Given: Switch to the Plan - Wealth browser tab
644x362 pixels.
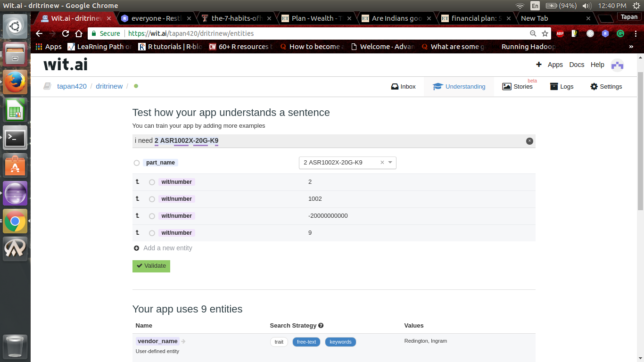Looking at the screenshot, I should click(x=316, y=18).
